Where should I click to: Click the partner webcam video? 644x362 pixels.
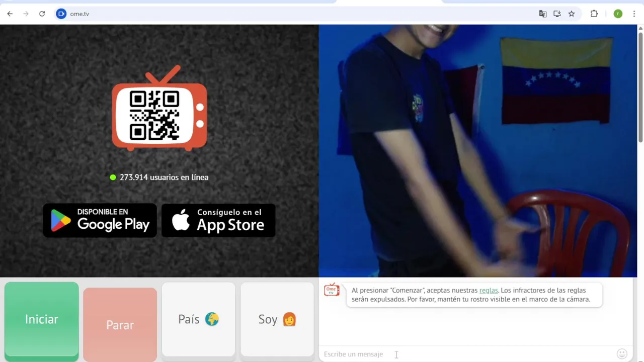pyautogui.click(x=478, y=151)
